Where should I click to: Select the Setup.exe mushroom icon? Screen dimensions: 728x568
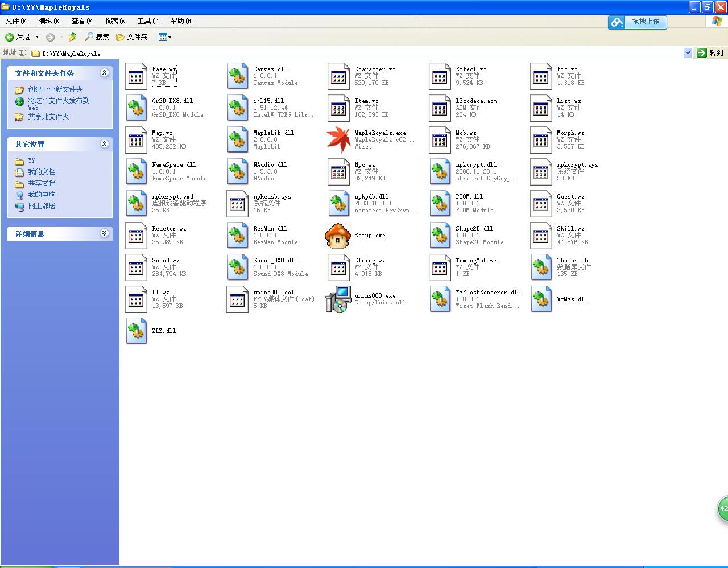338,236
